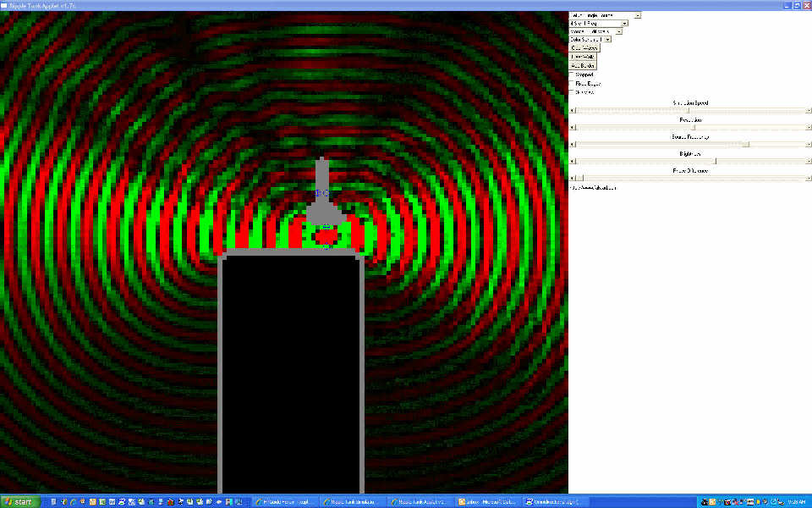Click the Clear Walls button
The image size is (812, 508).
tap(583, 57)
